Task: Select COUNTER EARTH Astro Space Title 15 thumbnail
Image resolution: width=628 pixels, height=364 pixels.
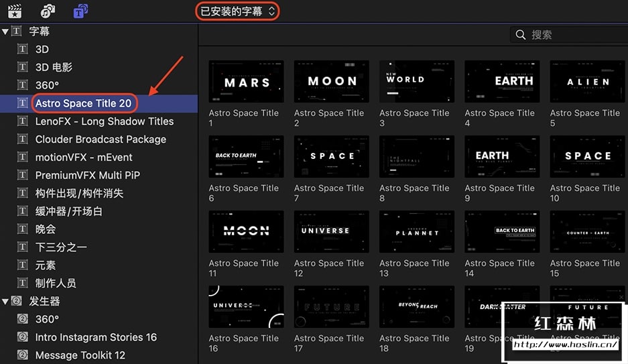Action: pos(588,232)
